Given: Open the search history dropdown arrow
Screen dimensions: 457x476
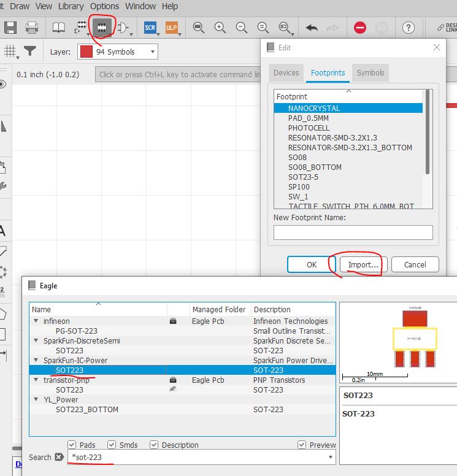Looking at the screenshot, I should pyautogui.click(x=331, y=457).
